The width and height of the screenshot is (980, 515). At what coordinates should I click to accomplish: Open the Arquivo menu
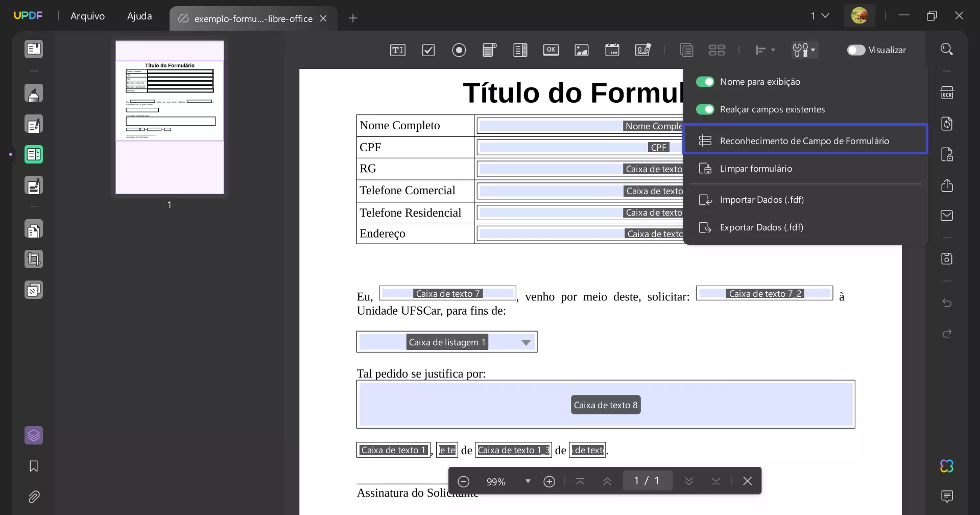(87, 16)
